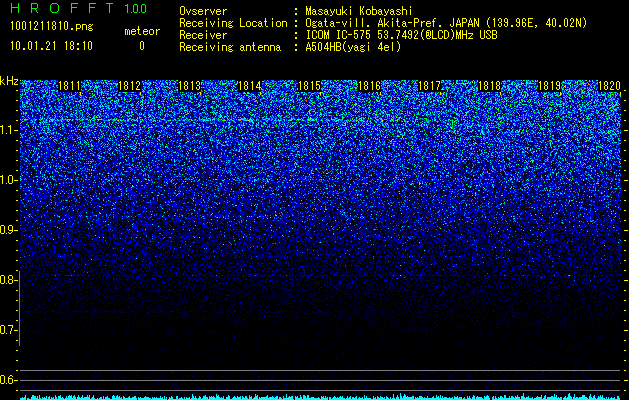629x400 pixels.
Task: Click the Ovserver field label
Action: [203, 11]
